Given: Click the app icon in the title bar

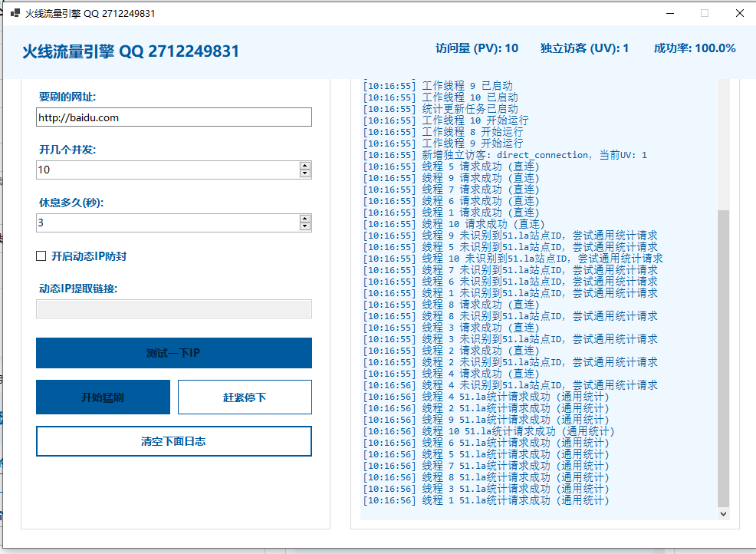Looking at the screenshot, I should click(15, 13).
